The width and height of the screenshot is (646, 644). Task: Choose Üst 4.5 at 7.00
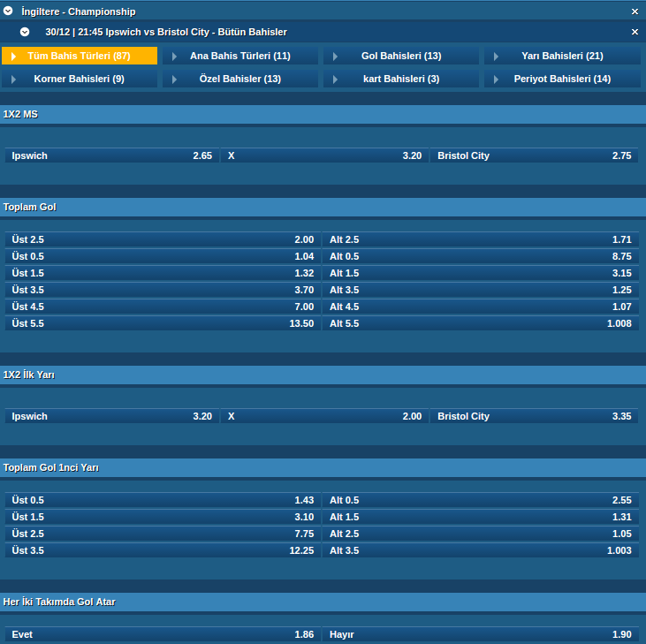(163, 307)
